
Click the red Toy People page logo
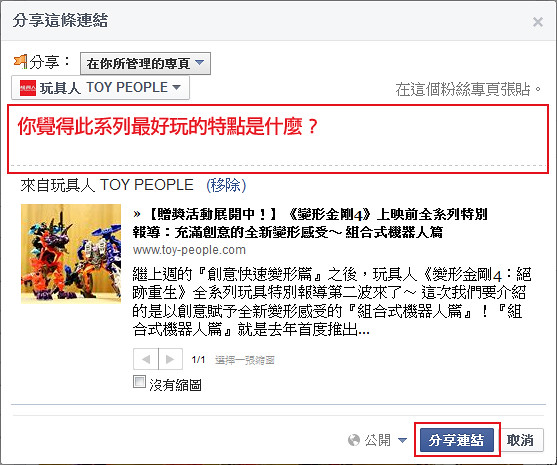click(28, 88)
